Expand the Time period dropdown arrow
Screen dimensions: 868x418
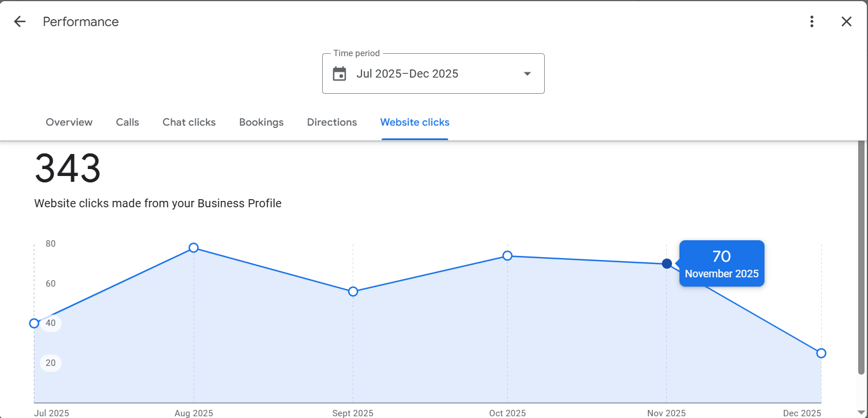[x=527, y=74]
